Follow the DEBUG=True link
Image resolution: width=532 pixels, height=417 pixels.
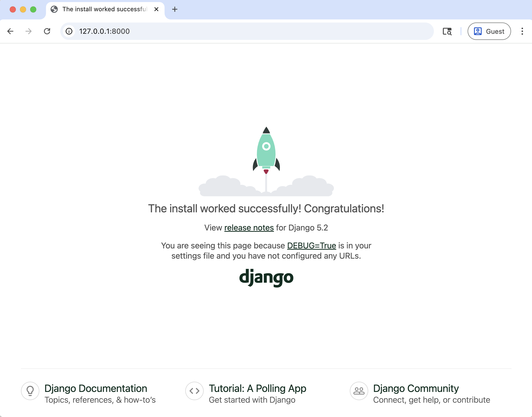[x=311, y=246]
